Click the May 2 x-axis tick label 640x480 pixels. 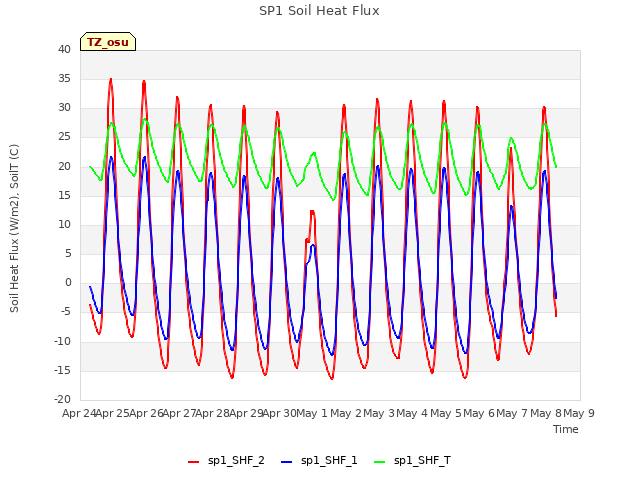346,413
